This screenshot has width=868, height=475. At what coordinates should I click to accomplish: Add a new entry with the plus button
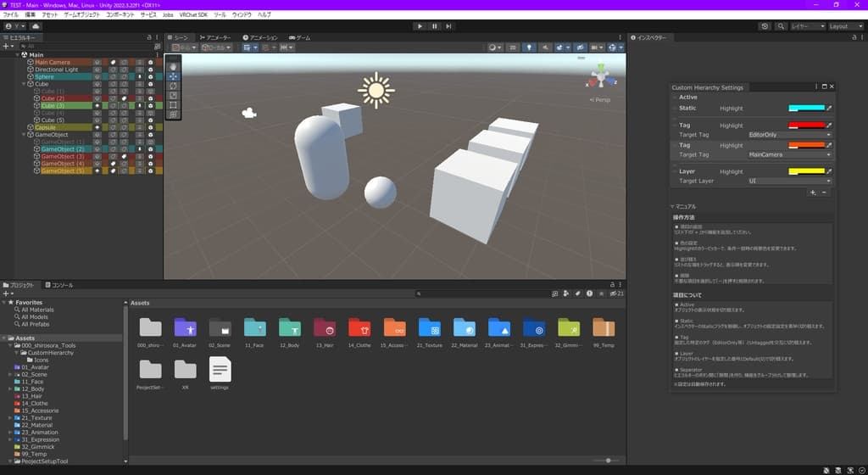tap(813, 193)
